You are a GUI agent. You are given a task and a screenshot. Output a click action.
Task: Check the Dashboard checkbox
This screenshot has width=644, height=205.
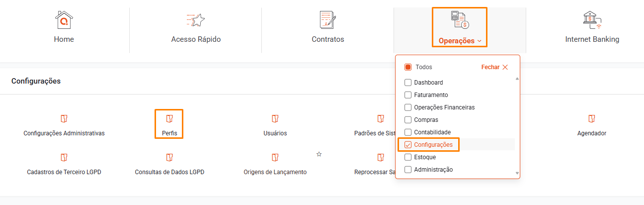click(x=408, y=83)
